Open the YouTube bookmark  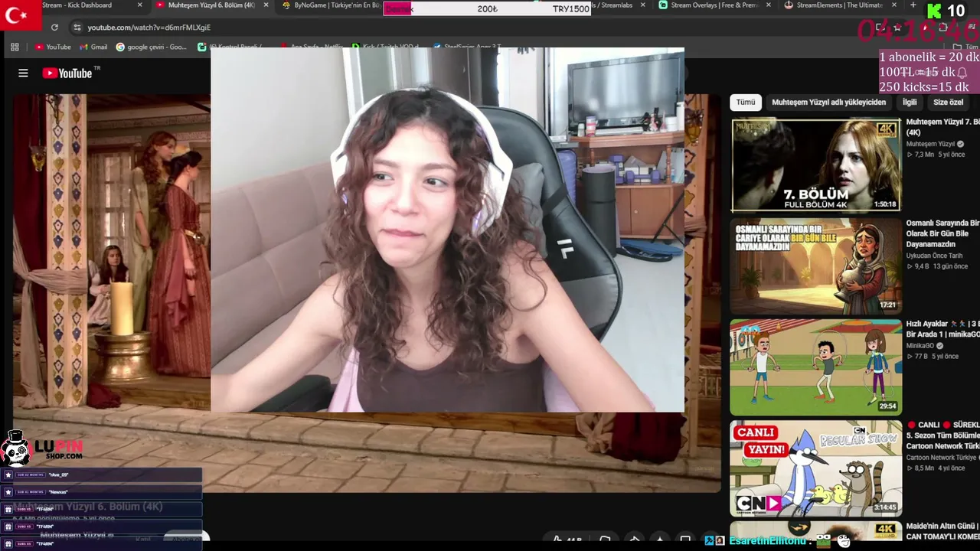[x=53, y=47]
